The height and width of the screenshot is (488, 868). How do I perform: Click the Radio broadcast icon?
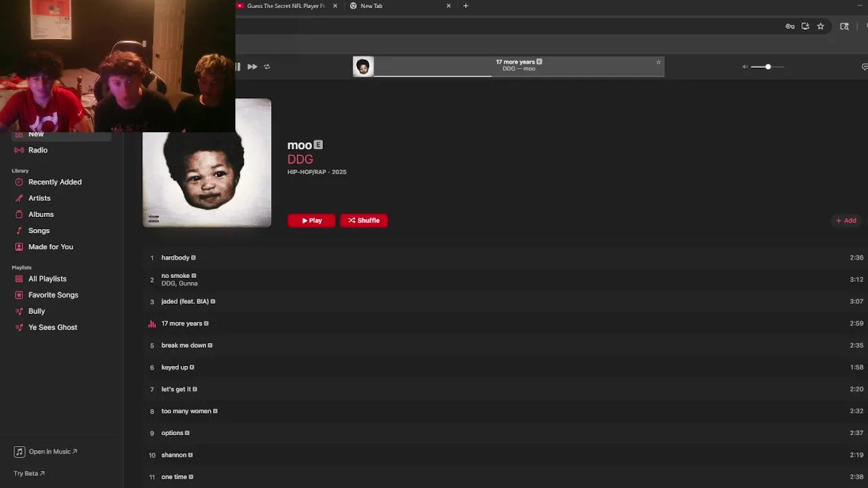[x=19, y=150]
